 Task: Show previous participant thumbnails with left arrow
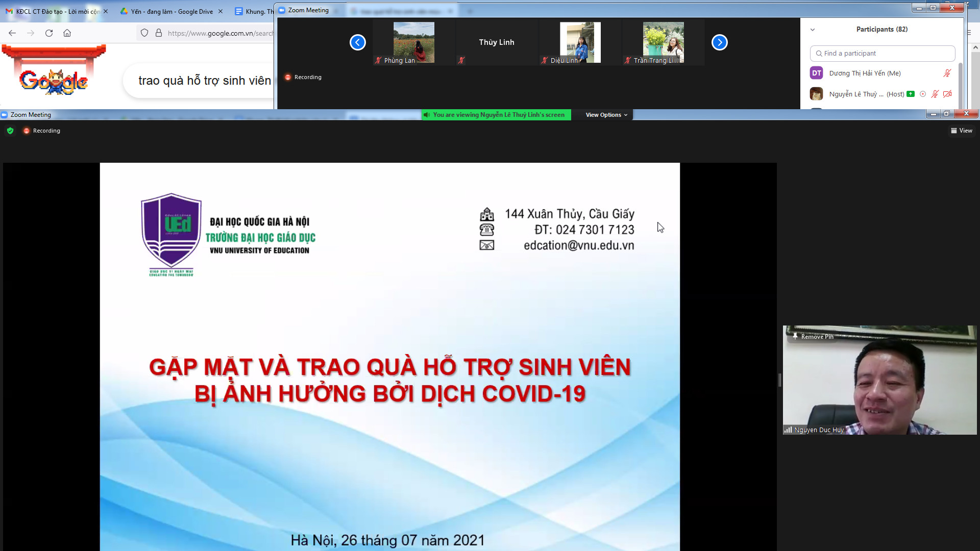pos(357,42)
